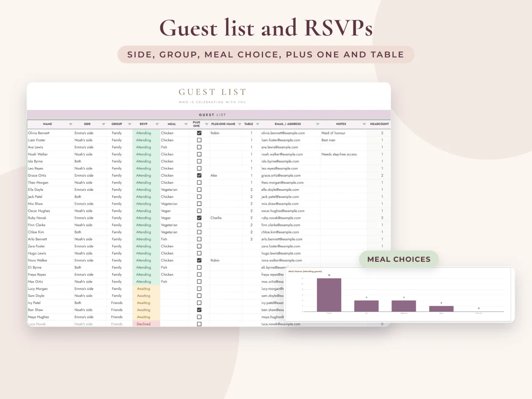The width and height of the screenshot is (532, 399).
Task: Open the NAME column filter icon
Action: tap(71, 124)
